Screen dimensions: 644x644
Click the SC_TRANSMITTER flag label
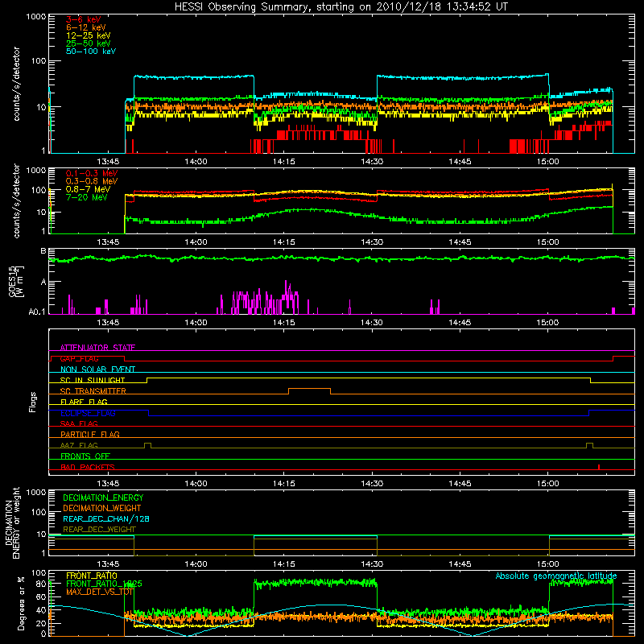(93, 391)
